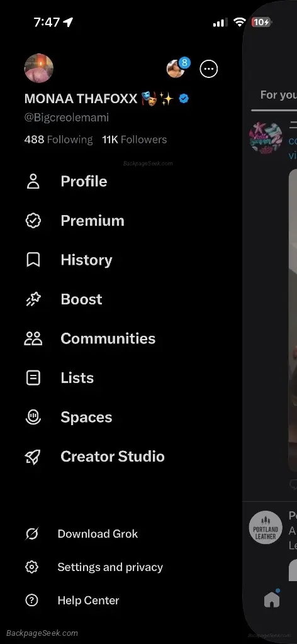The image size is (297, 644).
Task: Tap the Help Center question mark icon
Action: click(x=31, y=601)
